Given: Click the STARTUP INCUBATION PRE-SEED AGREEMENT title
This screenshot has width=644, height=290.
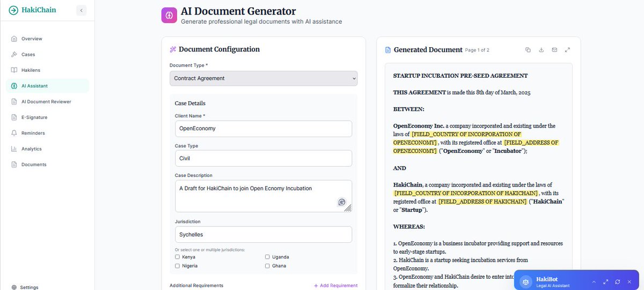Looking at the screenshot, I should [x=460, y=76].
